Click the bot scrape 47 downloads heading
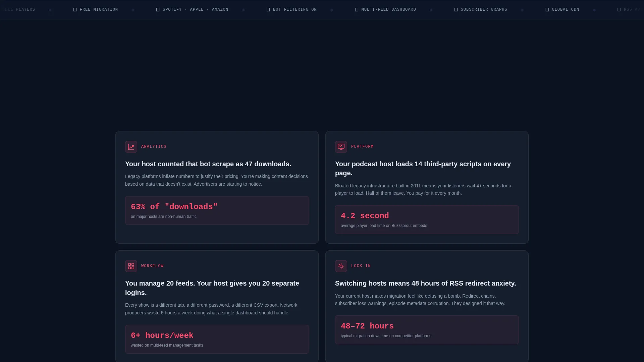 coord(208,164)
